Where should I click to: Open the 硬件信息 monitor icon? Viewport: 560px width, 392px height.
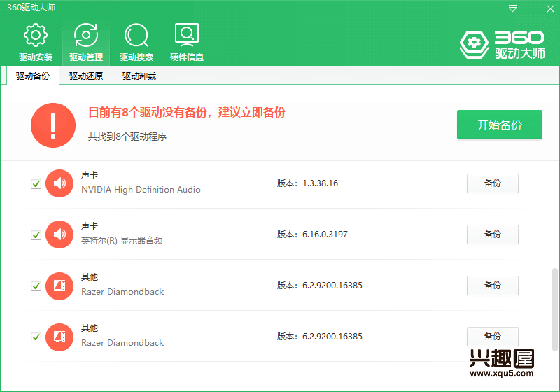point(187,35)
